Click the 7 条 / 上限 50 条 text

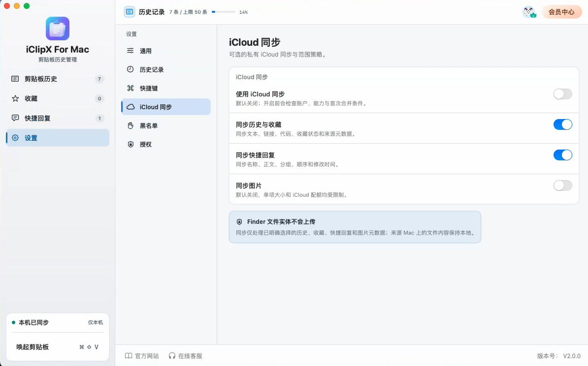coord(188,12)
